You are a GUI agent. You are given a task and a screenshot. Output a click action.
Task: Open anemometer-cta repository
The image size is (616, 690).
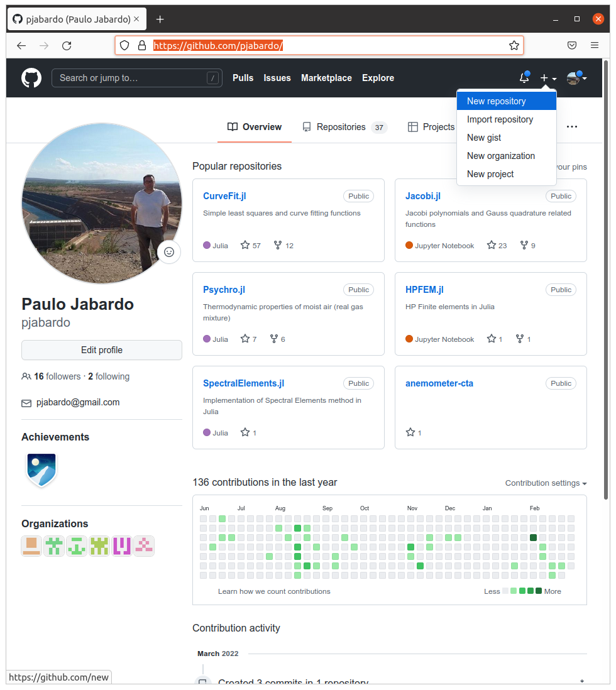point(439,384)
